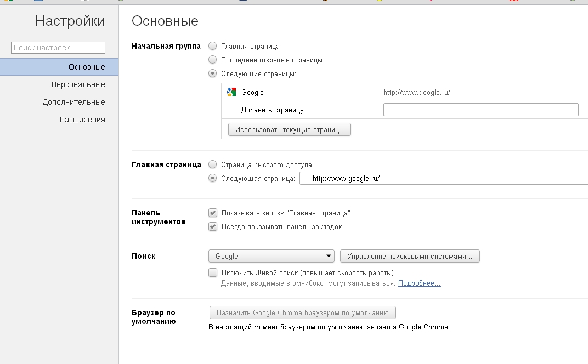Go to the "Расширения" section
The image size is (588, 364).
(x=82, y=120)
